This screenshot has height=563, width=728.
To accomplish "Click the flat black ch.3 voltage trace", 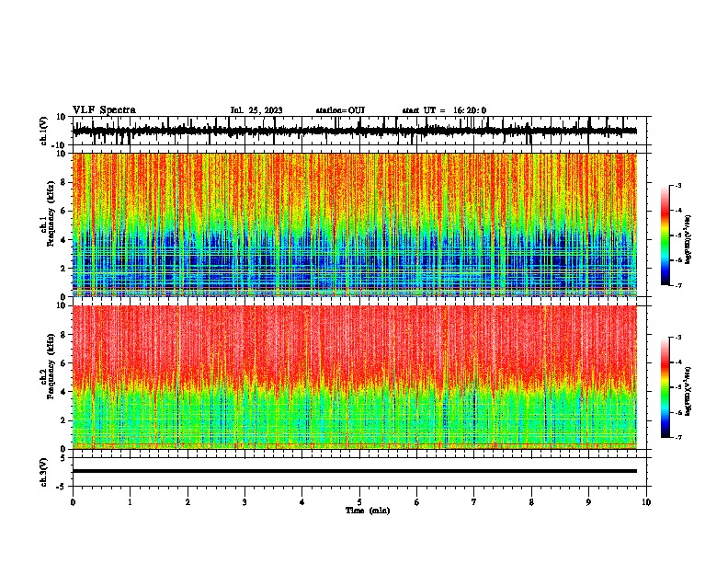I will (355, 471).
